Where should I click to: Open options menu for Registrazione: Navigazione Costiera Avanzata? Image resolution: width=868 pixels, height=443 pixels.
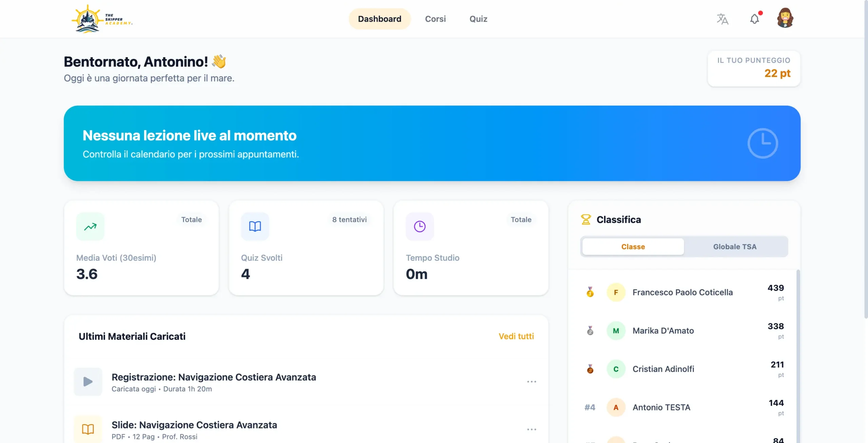coord(531,382)
